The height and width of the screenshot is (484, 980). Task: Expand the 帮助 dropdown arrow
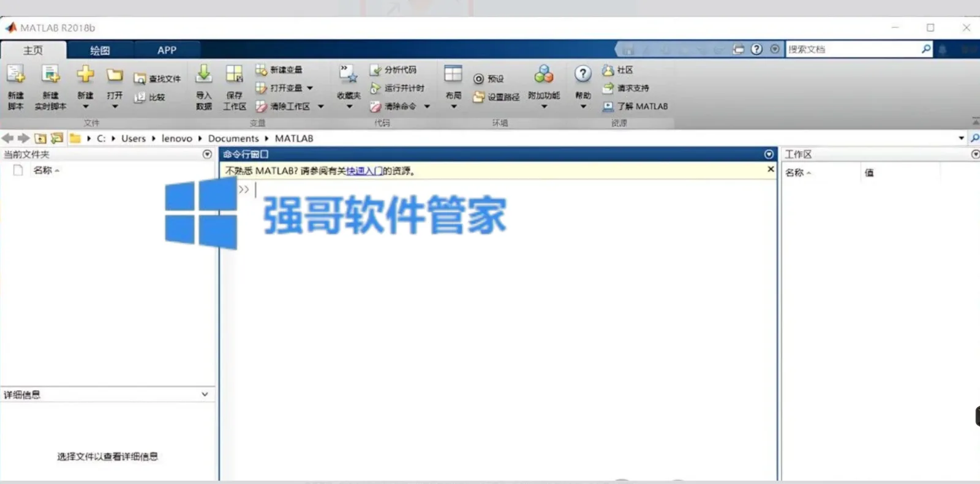pos(583,107)
